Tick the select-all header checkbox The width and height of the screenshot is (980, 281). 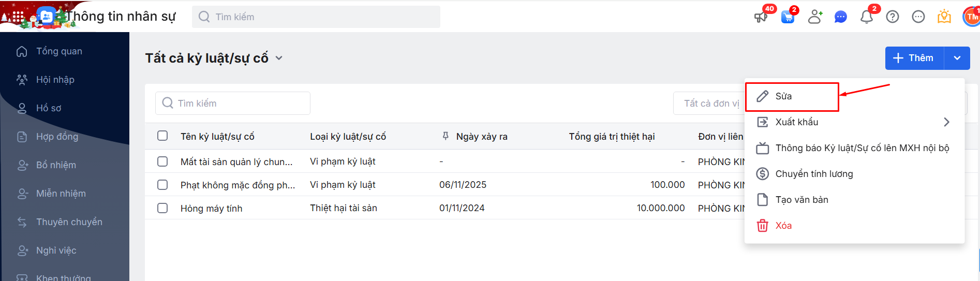[x=162, y=136]
